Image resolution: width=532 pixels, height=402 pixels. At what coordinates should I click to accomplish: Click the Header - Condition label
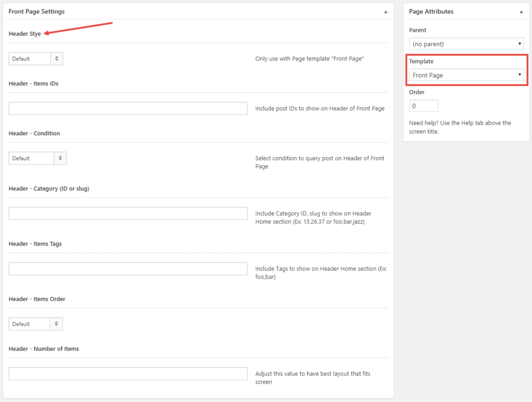click(x=34, y=134)
